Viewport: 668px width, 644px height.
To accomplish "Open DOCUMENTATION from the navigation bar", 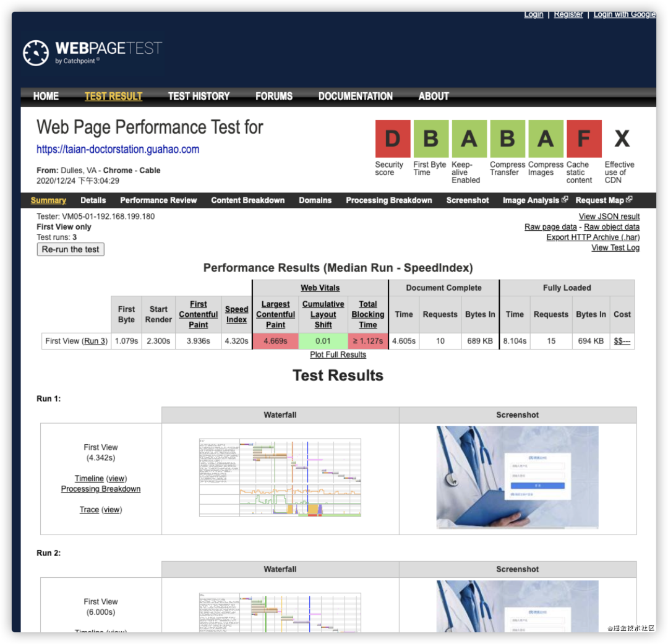I will (x=356, y=97).
